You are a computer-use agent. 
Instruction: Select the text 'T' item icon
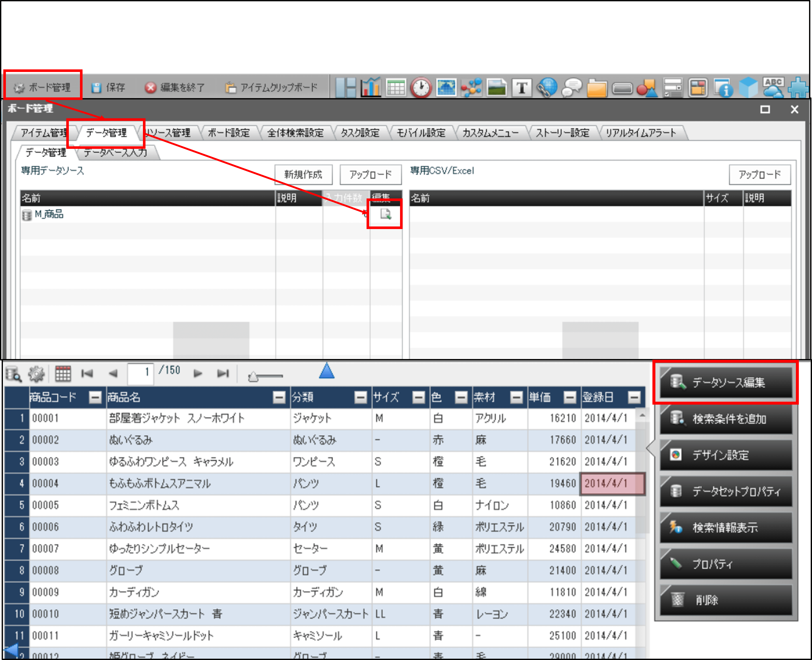click(522, 88)
